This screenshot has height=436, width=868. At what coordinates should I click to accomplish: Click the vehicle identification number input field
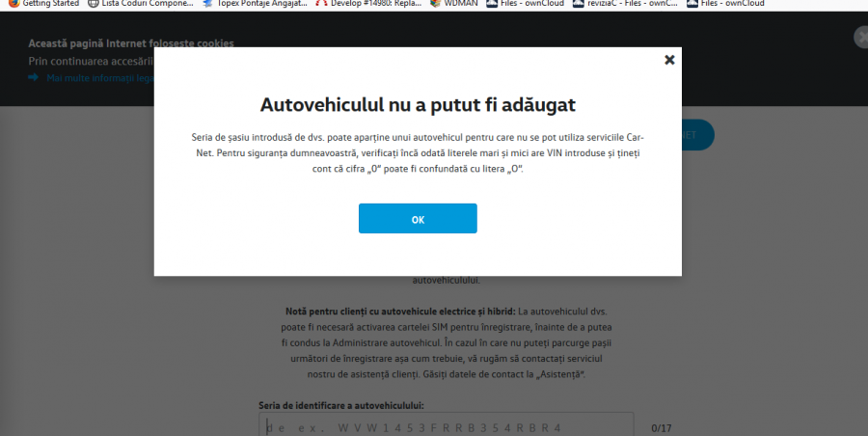tap(447, 426)
